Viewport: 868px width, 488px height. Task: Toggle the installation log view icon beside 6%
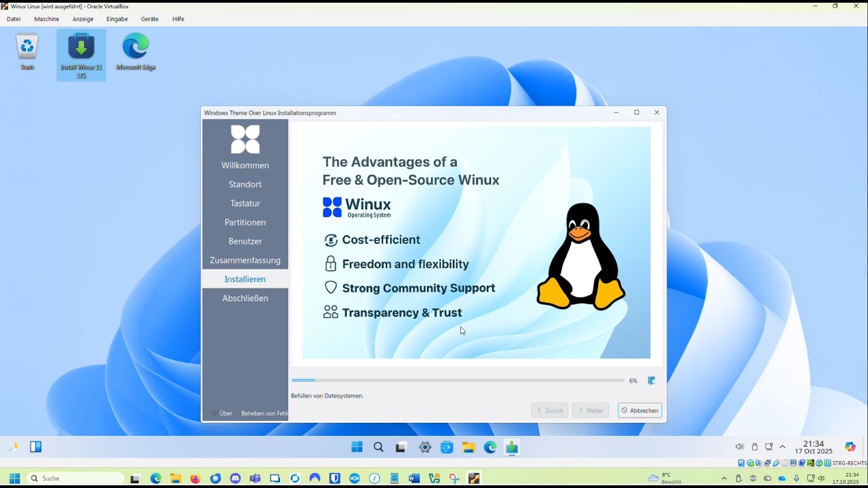point(651,381)
